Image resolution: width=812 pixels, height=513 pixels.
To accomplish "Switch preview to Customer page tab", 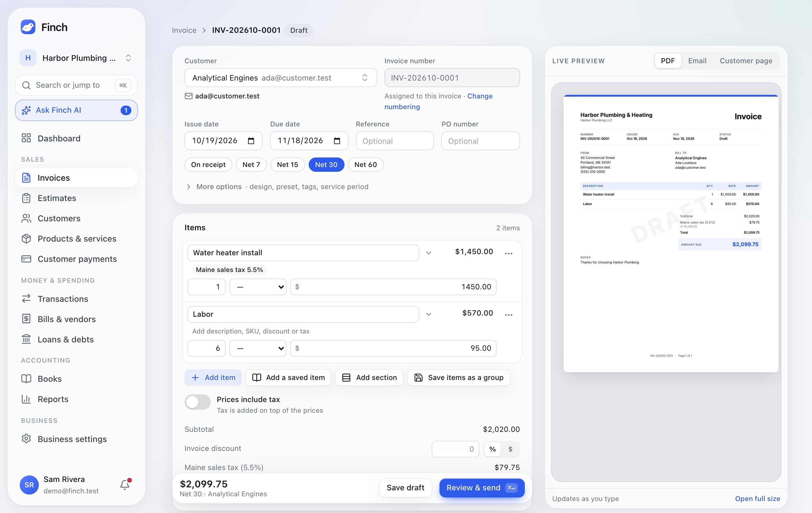I will pyautogui.click(x=746, y=61).
